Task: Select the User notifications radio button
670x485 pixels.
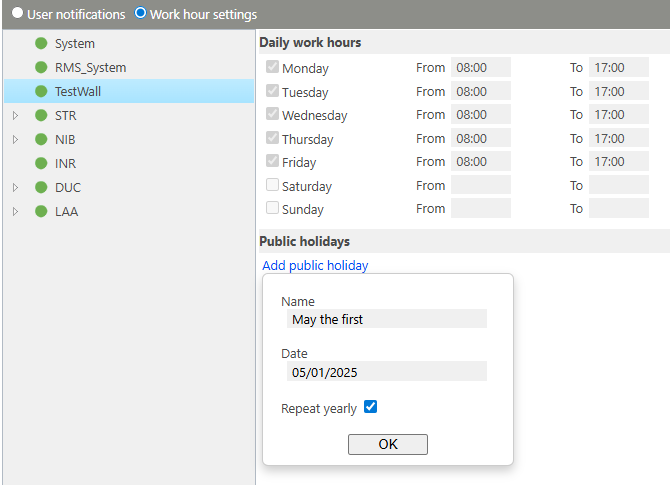Action: click(x=17, y=14)
